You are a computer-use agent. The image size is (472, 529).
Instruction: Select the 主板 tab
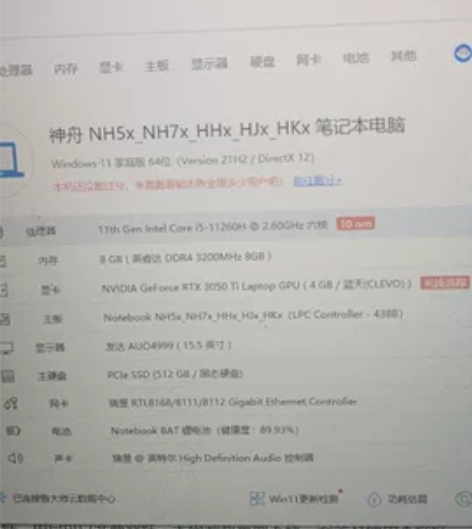(157, 65)
